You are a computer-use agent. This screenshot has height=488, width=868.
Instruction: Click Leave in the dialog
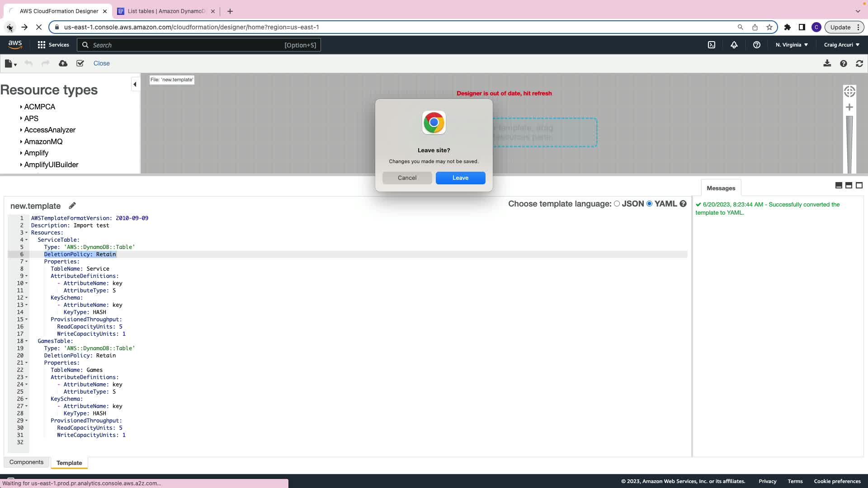[460, 178]
